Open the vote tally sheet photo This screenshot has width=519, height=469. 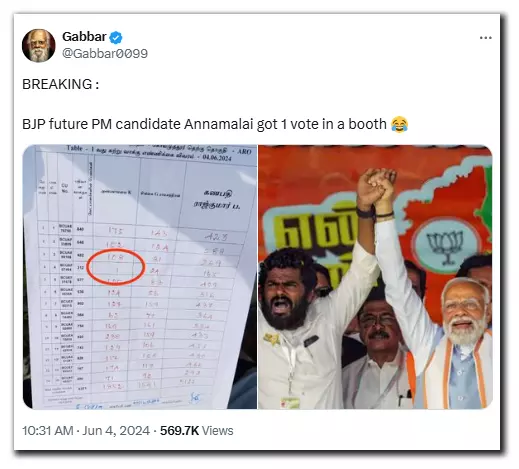tap(140, 277)
